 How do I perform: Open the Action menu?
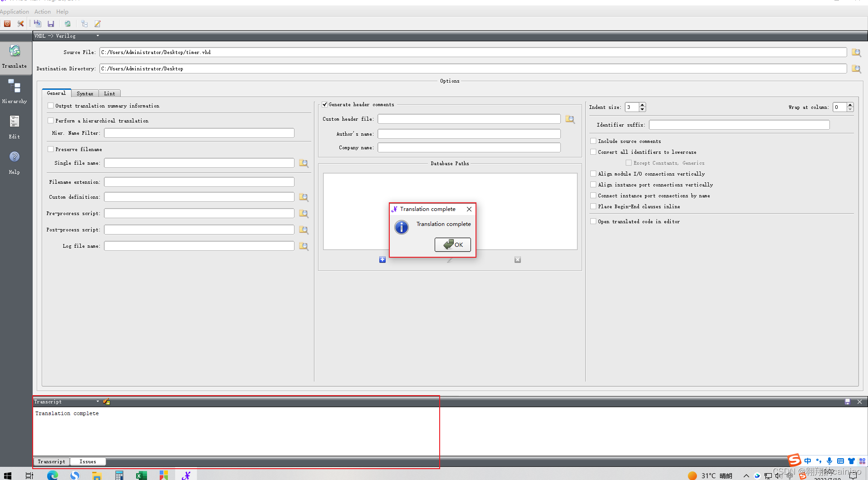pyautogui.click(x=43, y=12)
